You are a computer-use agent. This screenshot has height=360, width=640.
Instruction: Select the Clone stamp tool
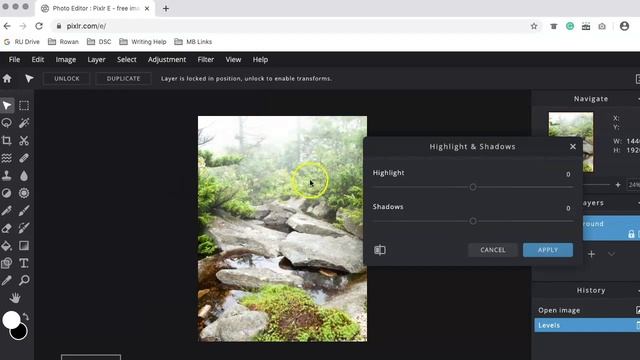pyautogui.click(x=7, y=176)
